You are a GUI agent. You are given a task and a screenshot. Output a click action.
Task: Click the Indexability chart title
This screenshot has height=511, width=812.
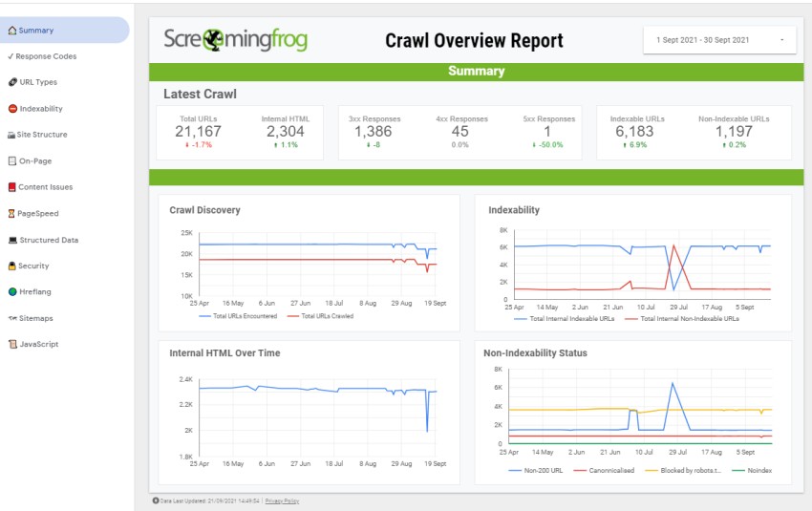point(514,210)
